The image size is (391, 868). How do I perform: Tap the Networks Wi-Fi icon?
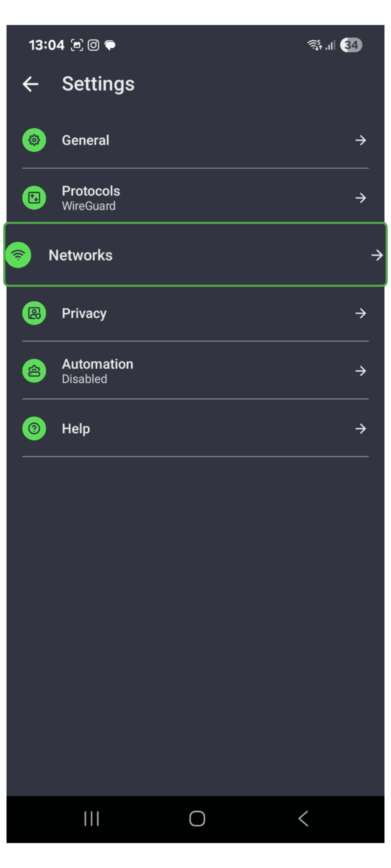pyautogui.click(x=18, y=255)
